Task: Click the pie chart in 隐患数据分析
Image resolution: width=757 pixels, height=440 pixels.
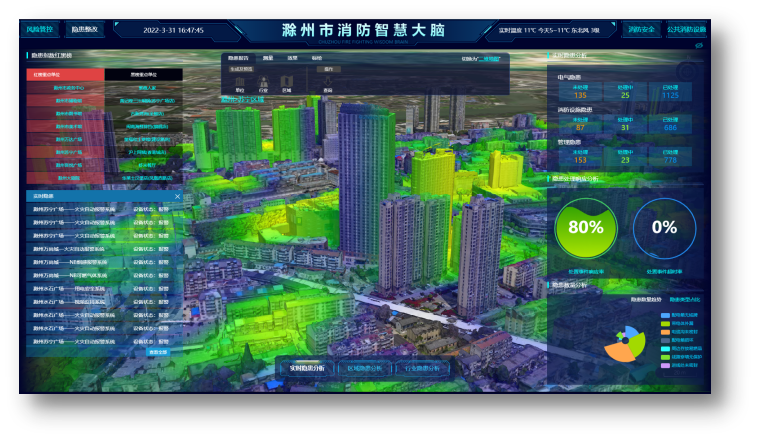Action: (625, 341)
